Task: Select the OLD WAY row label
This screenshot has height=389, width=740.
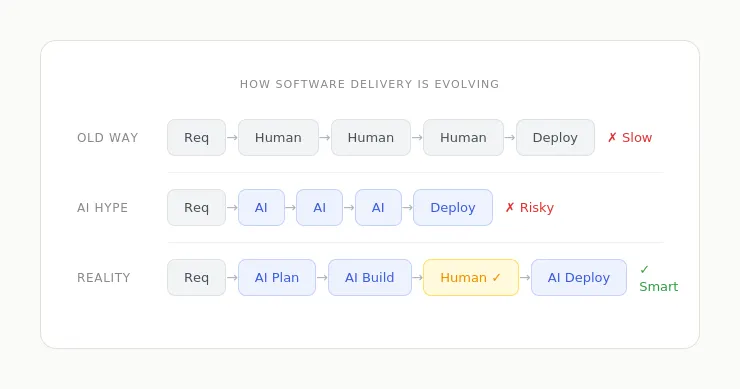Action: point(108,137)
